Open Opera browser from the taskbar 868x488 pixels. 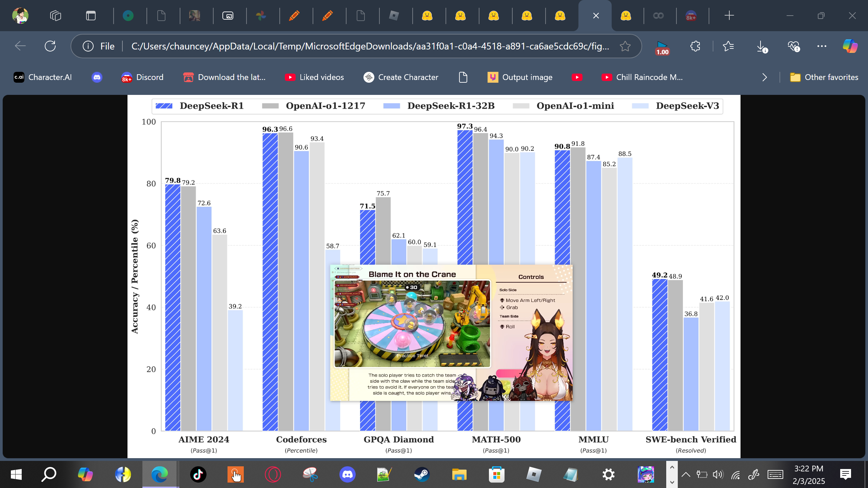coord(273,474)
